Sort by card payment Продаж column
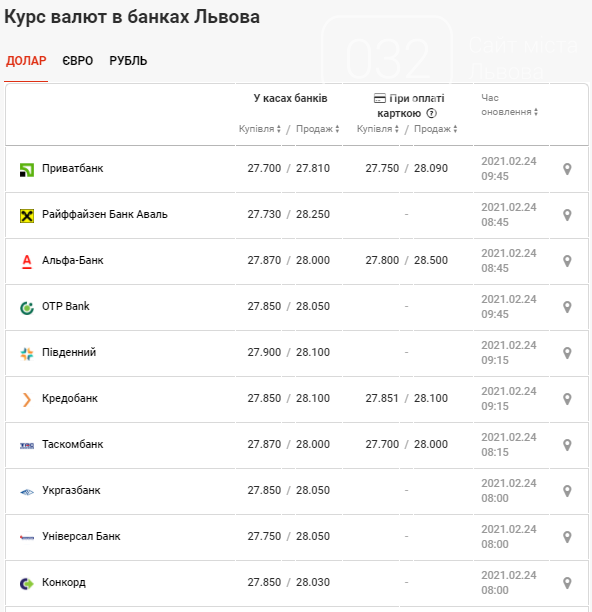The width and height of the screenshot is (592, 612). click(x=436, y=129)
